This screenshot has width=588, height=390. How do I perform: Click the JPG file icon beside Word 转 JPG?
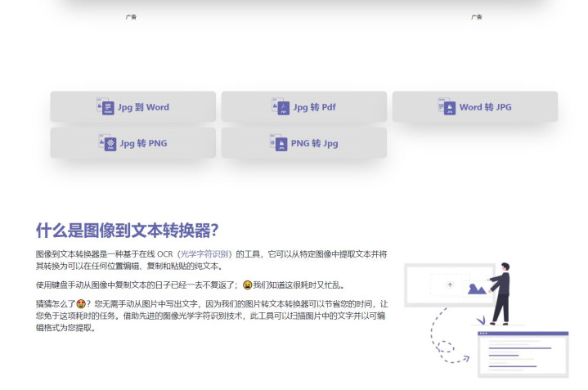(447, 106)
